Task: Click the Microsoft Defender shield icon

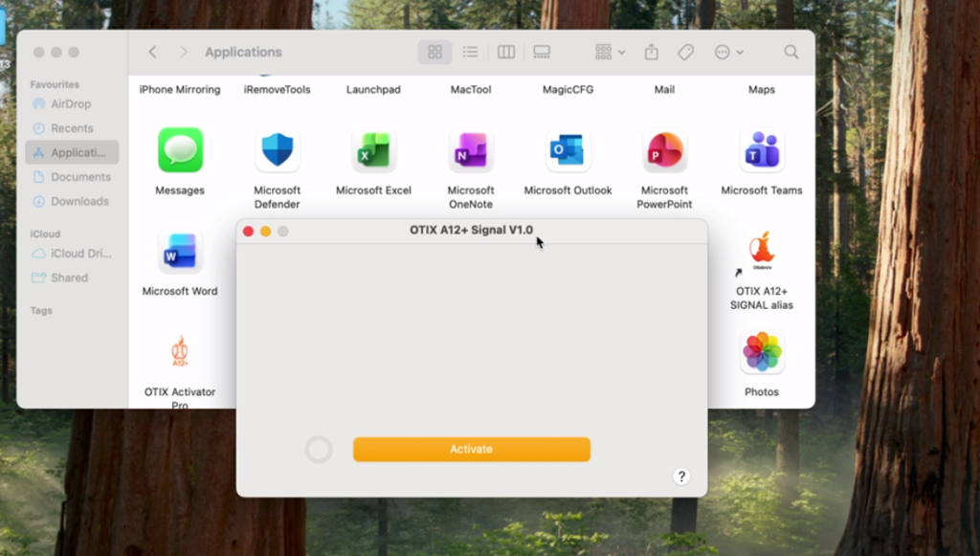Action: click(x=278, y=151)
